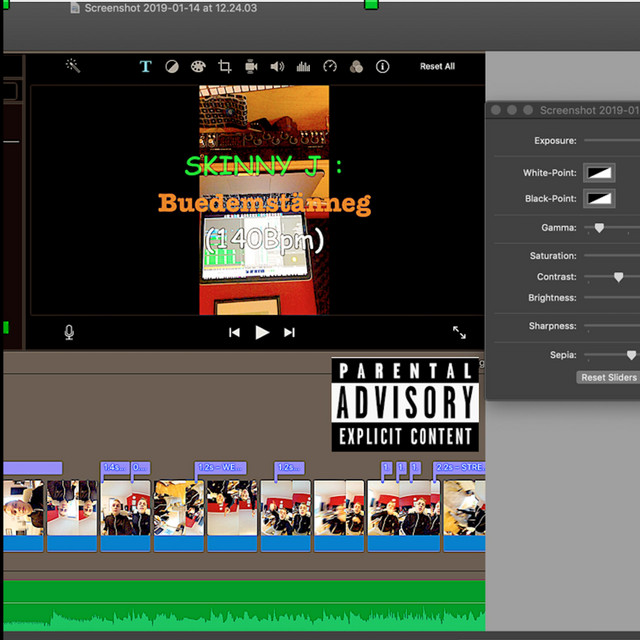Skip to next clip in the viewer

pos(289,333)
